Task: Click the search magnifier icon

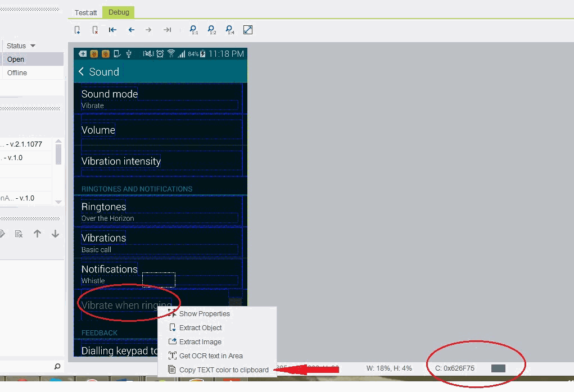Action: pos(57,367)
